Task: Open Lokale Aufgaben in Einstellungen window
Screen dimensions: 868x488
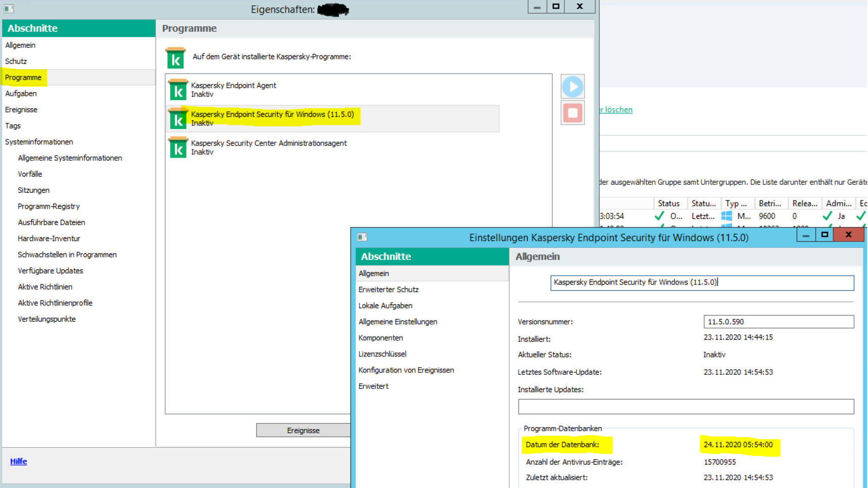Action: [x=386, y=306]
